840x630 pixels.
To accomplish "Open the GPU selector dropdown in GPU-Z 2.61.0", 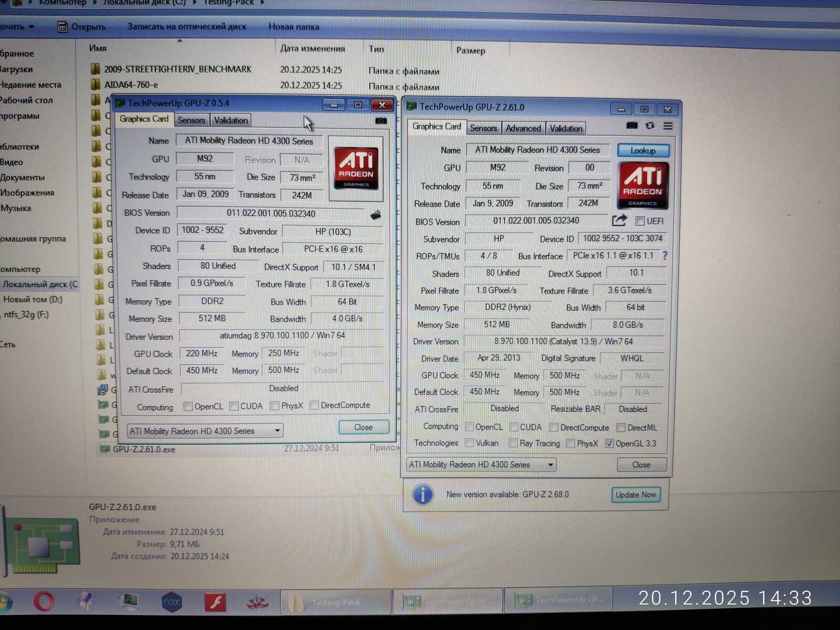I will point(482,465).
